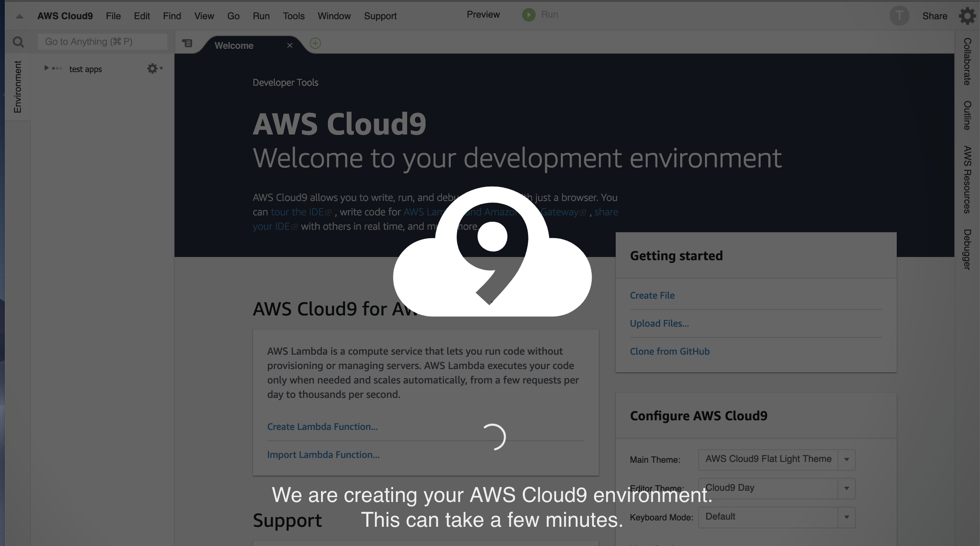Image resolution: width=980 pixels, height=546 pixels.
Task: Click the search magnifier icon
Action: click(18, 42)
